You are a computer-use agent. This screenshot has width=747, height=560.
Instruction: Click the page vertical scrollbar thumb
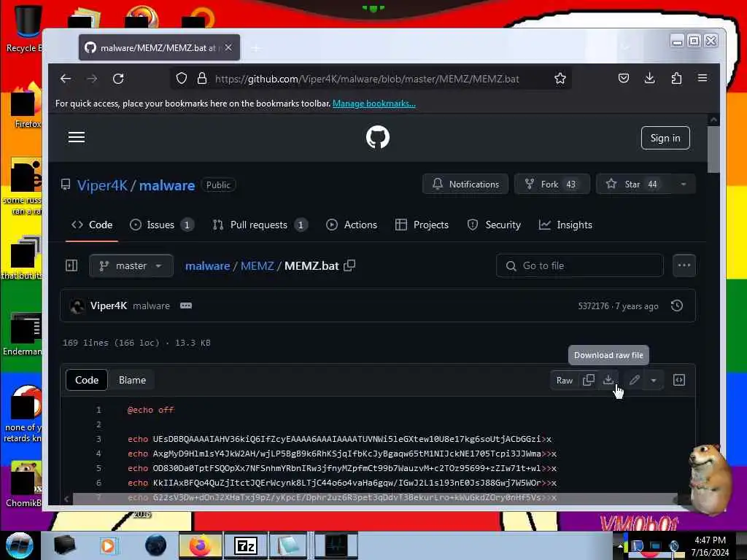coord(713,149)
